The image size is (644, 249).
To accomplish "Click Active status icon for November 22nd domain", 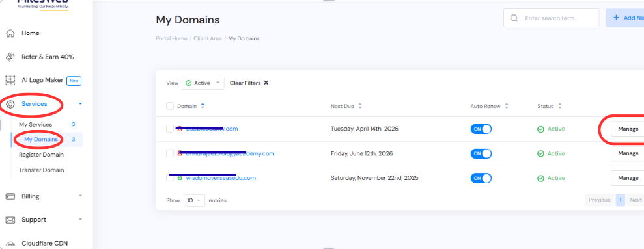I will [x=540, y=178].
